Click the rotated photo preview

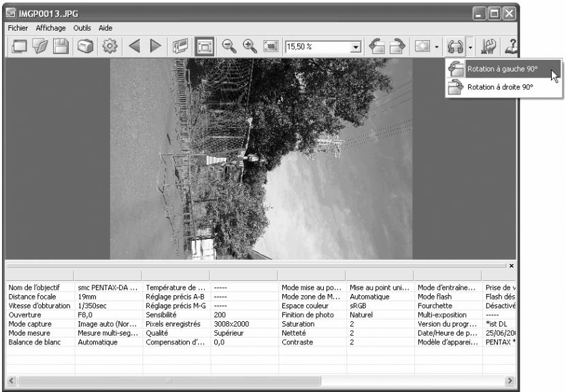pos(261,159)
